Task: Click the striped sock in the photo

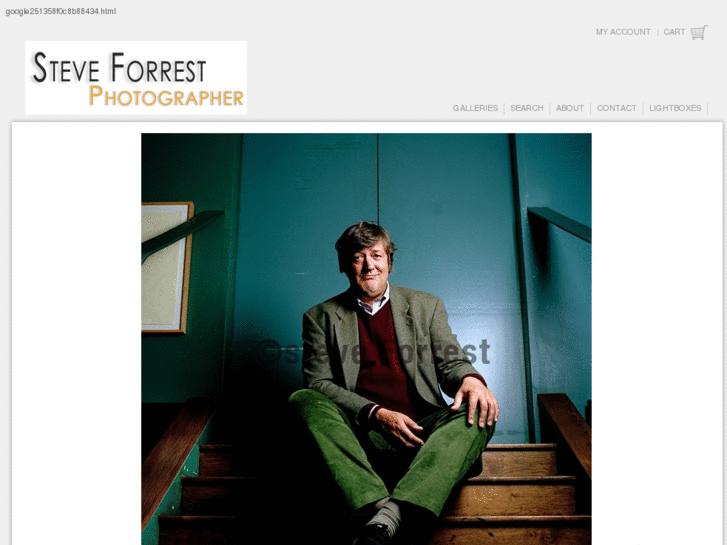Action: (x=389, y=517)
